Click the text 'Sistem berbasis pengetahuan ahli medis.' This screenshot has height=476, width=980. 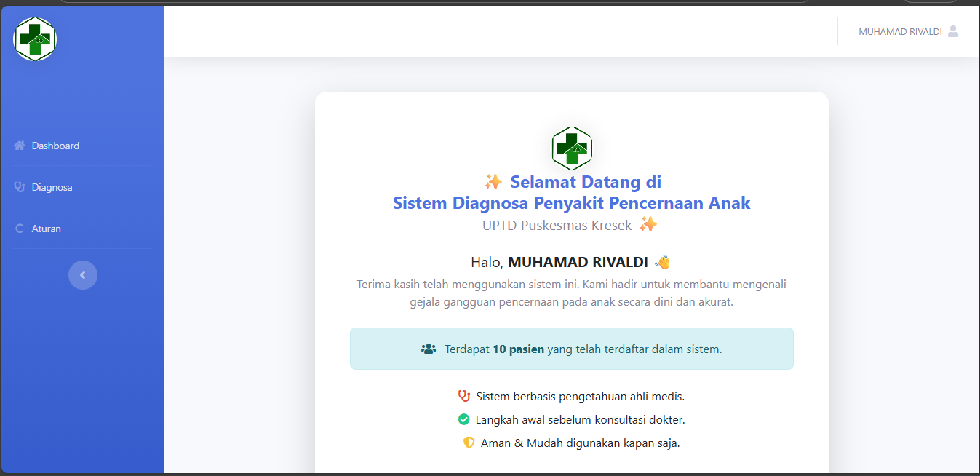(x=581, y=397)
